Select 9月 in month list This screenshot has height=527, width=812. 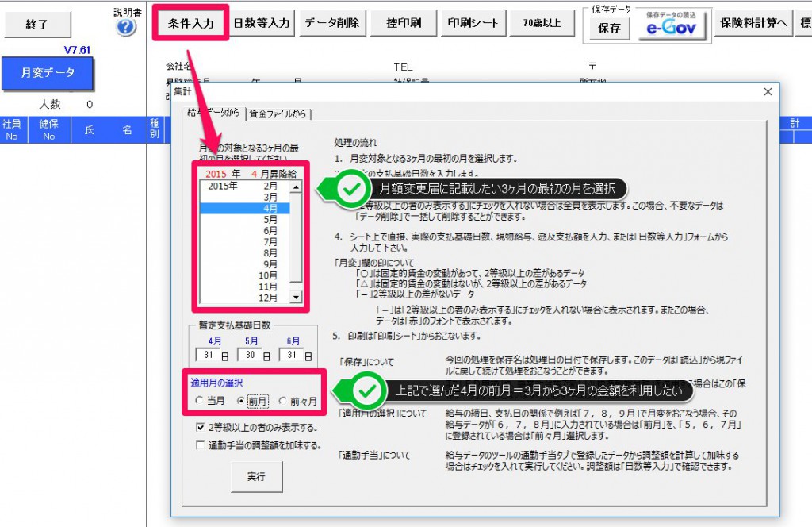click(244, 264)
